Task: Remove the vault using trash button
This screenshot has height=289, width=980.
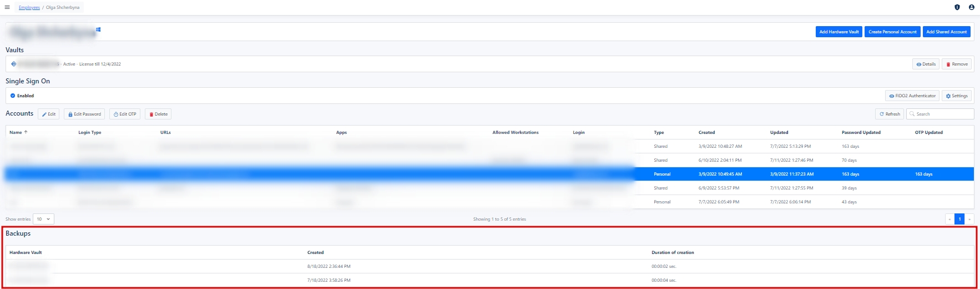Action: (956, 64)
